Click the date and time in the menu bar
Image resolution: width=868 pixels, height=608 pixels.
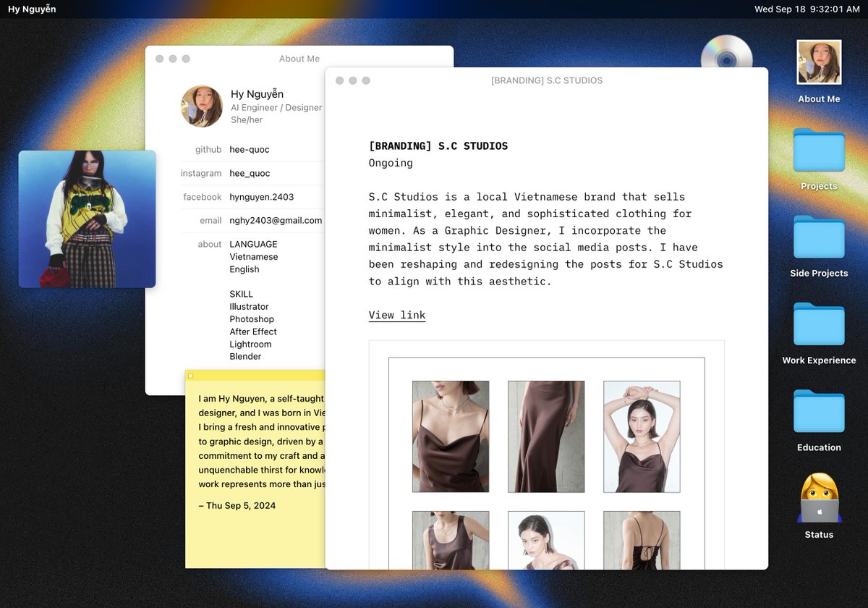tap(807, 9)
